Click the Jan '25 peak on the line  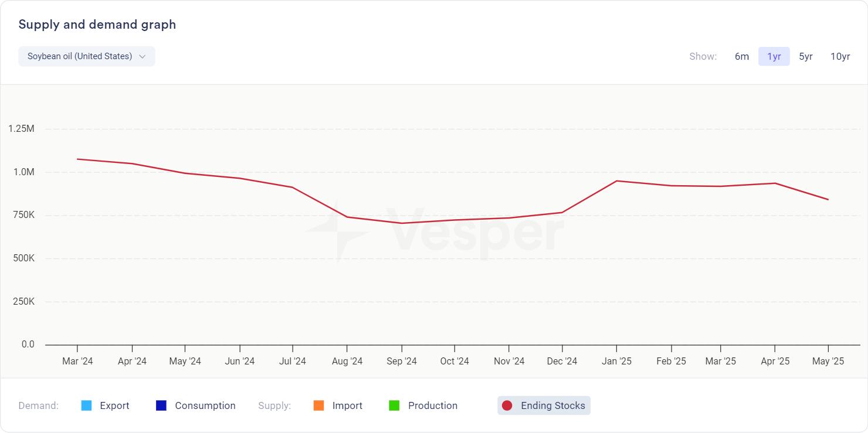[616, 180]
